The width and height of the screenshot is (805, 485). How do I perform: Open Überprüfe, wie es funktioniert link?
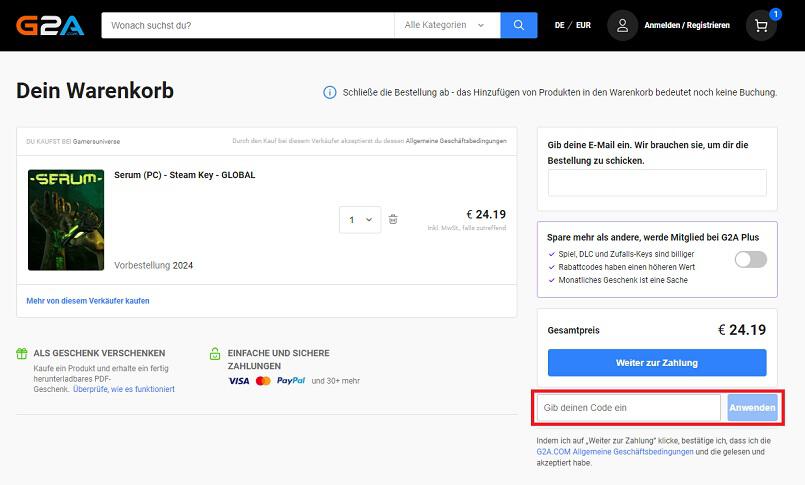click(x=124, y=389)
